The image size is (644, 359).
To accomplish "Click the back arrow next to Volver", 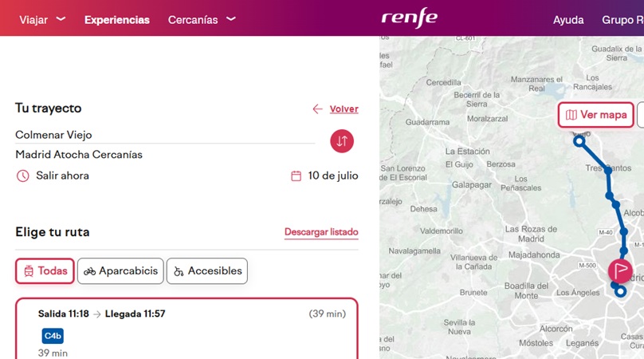I will [x=317, y=109].
